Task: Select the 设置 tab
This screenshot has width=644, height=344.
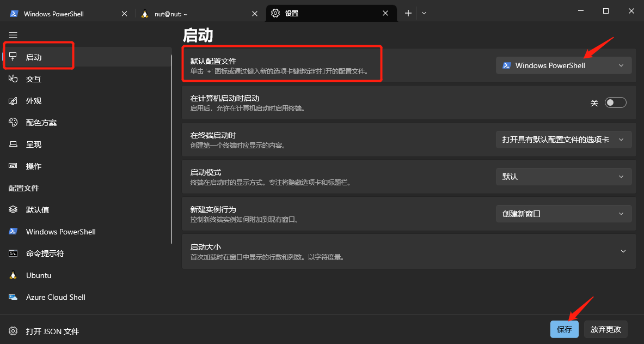Action: click(331, 13)
